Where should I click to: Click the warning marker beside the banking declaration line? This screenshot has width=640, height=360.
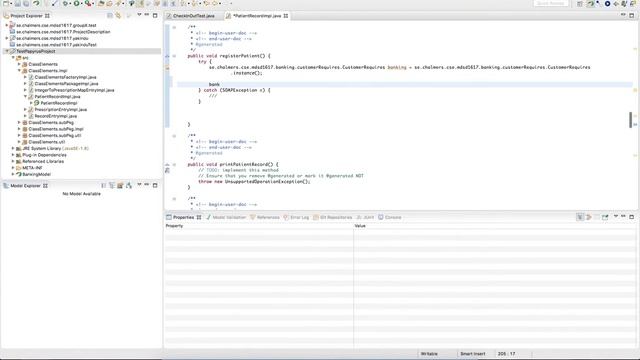(x=167, y=67)
